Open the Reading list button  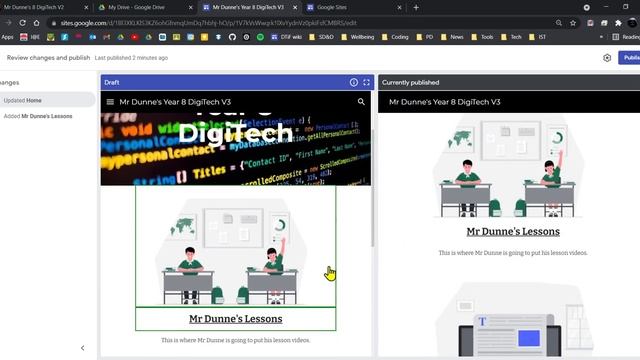point(626,37)
